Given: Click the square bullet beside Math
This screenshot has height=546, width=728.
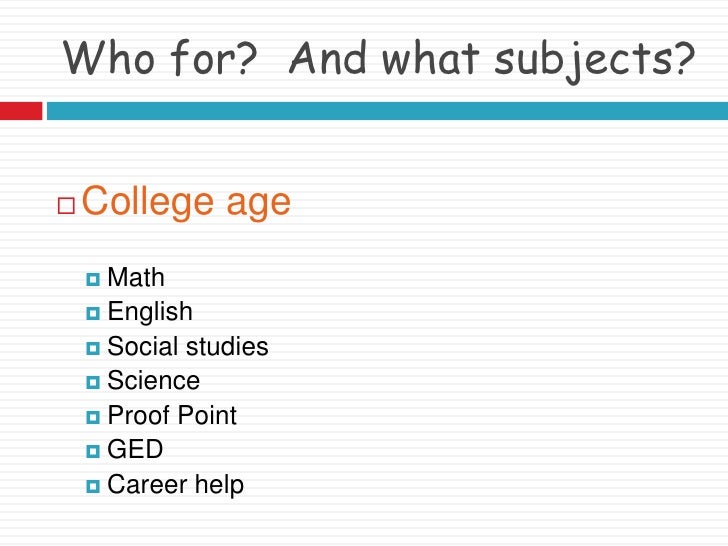Looking at the screenshot, I should [x=94, y=278].
